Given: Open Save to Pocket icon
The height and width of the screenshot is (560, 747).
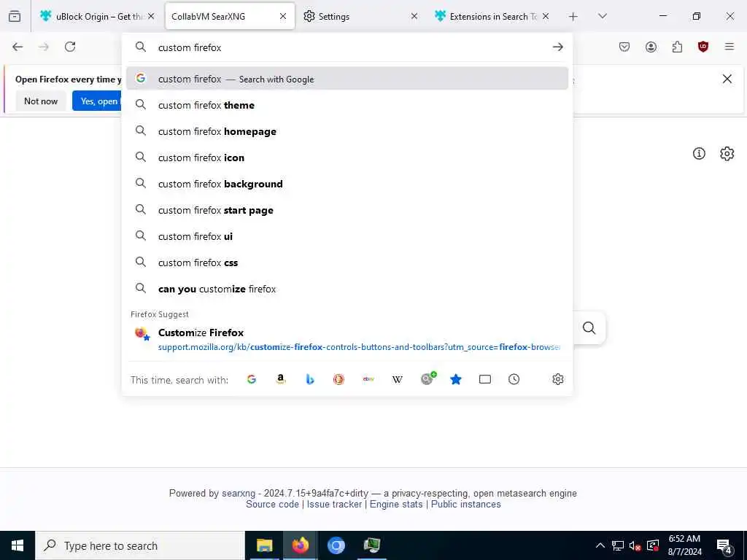Looking at the screenshot, I should 624,47.
